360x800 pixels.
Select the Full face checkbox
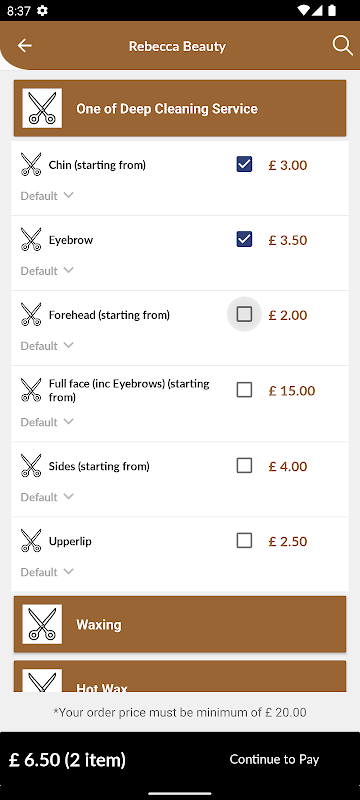[x=244, y=390]
